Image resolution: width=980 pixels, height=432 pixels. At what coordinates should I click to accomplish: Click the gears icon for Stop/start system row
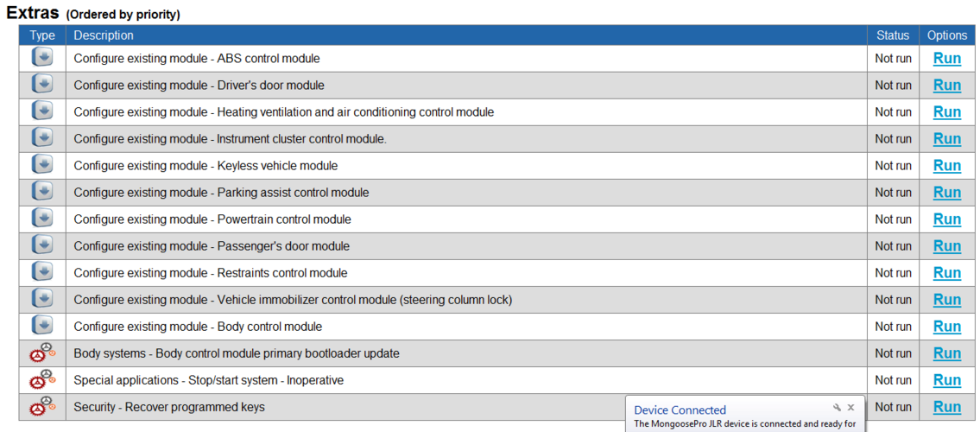coord(41,380)
